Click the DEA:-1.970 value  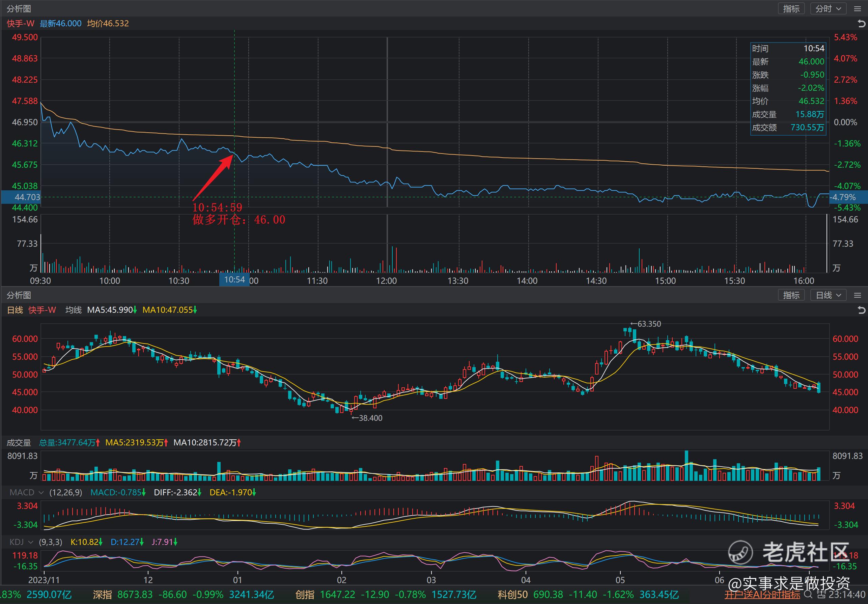233,492
